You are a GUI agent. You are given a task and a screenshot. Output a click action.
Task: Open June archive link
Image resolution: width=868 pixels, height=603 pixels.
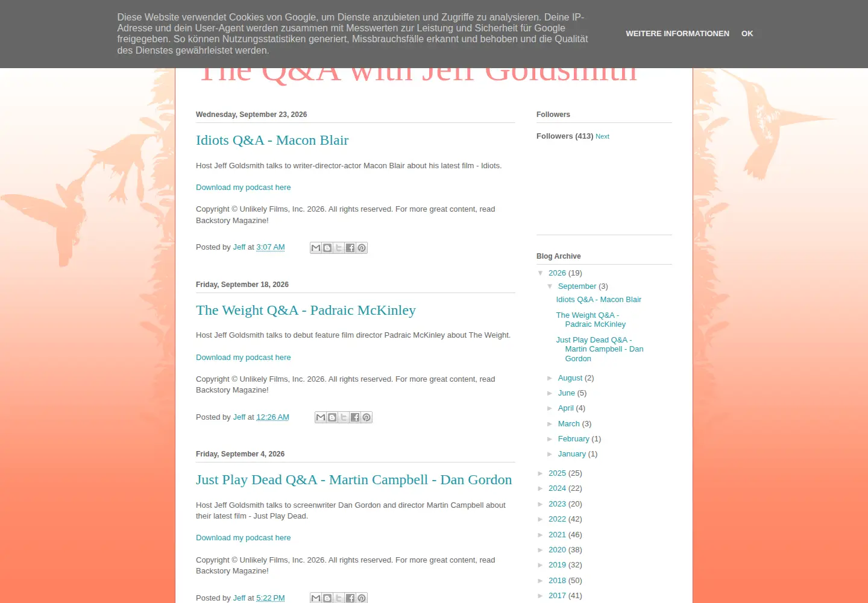click(567, 393)
